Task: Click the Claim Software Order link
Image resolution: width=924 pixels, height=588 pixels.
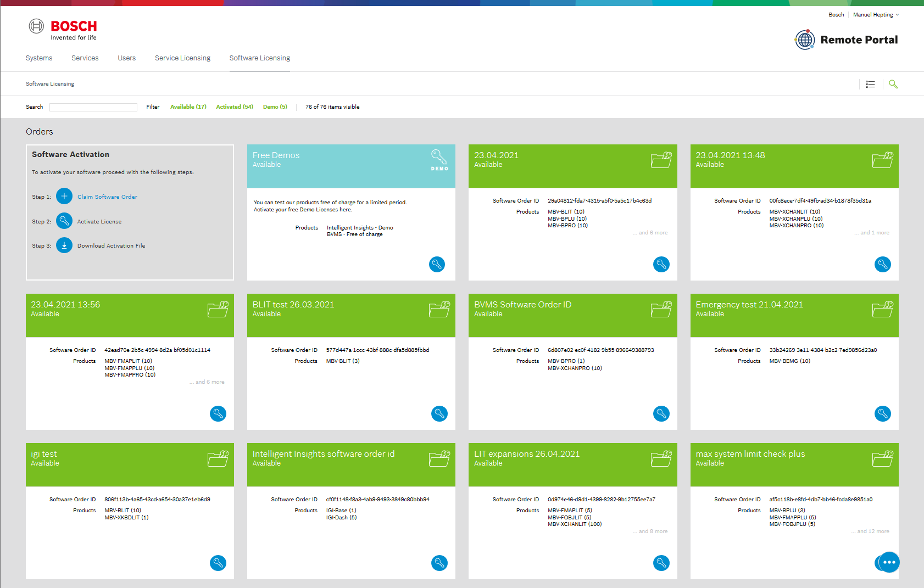Action: pyautogui.click(x=107, y=197)
